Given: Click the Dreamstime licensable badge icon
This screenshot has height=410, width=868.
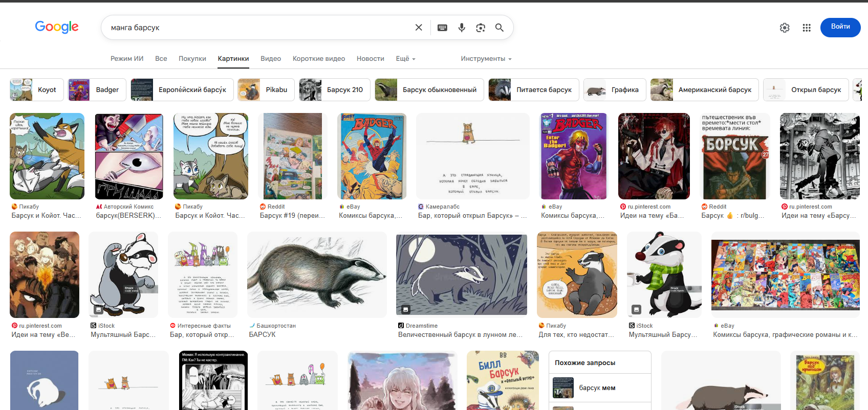Looking at the screenshot, I should (x=405, y=309).
